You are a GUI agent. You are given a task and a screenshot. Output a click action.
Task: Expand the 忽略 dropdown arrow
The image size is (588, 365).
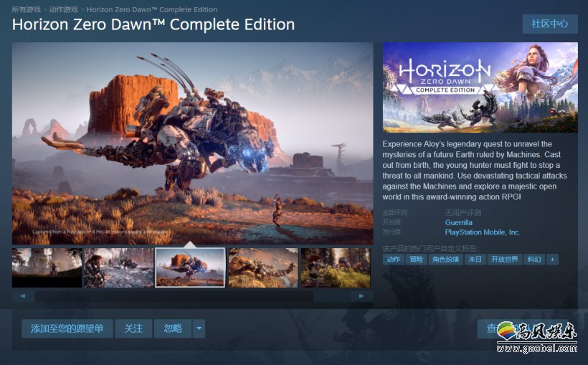coord(199,328)
